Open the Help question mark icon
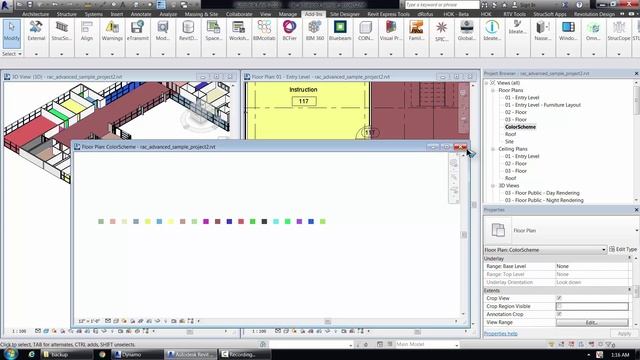640x360 pixels. pos(579,5)
